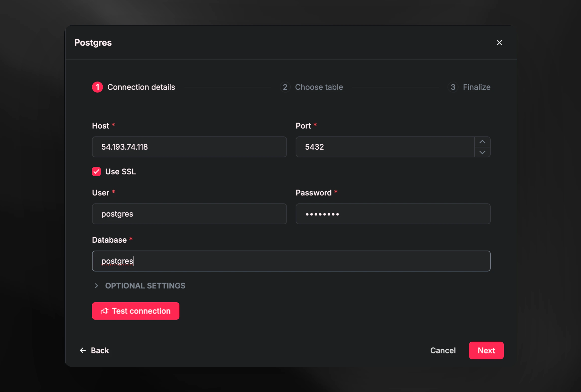Focus the Password input field

point(393,214)
